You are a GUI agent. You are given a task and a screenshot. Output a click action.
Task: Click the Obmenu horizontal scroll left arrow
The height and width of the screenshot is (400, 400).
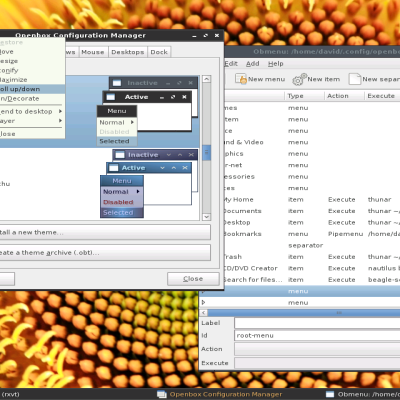tap(203, 313)
